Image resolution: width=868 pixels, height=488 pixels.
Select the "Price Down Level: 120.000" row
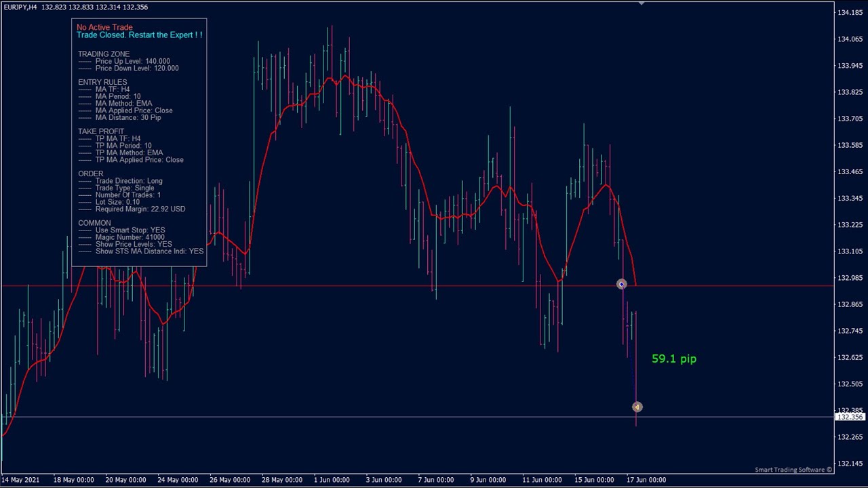click(x=128, y=68)
